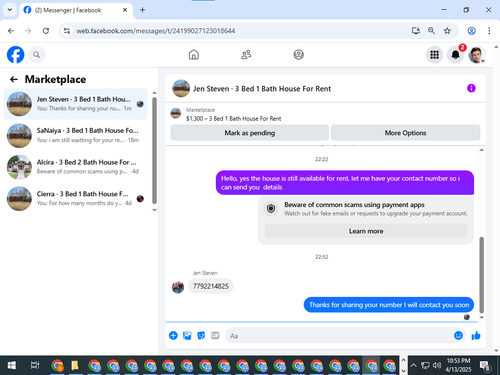Open SaNaiya conversation in list
The height and width of the screenshot is (375, 500).
coord(75,135)
